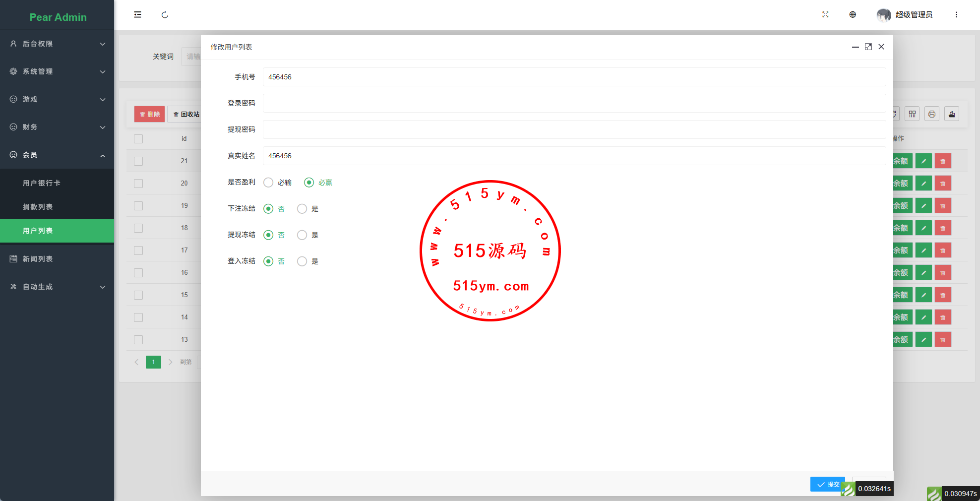Click the refresh icon in header

coord(165,15)
